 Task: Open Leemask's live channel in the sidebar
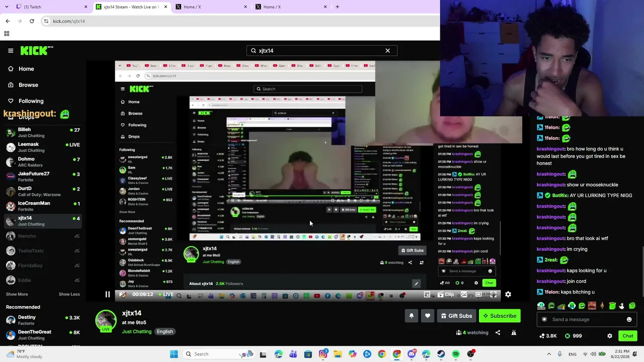[43, 147]
